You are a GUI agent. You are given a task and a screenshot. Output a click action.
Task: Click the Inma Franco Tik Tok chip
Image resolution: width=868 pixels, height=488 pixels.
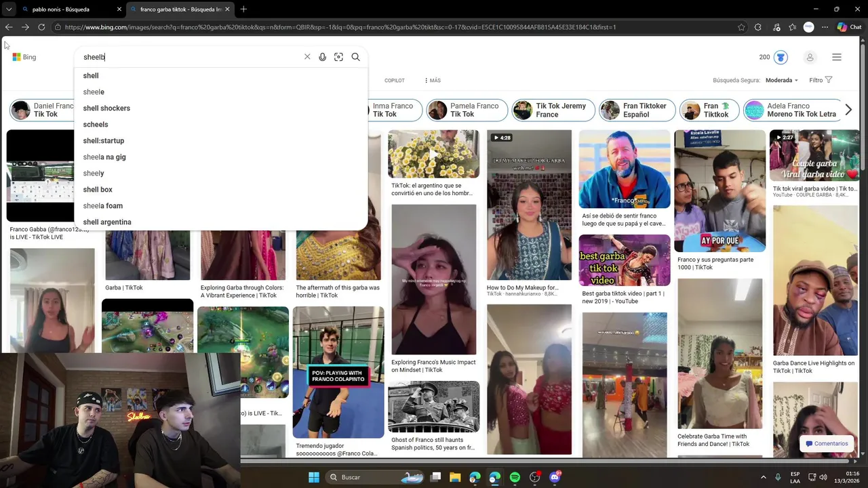coord(395,110)
